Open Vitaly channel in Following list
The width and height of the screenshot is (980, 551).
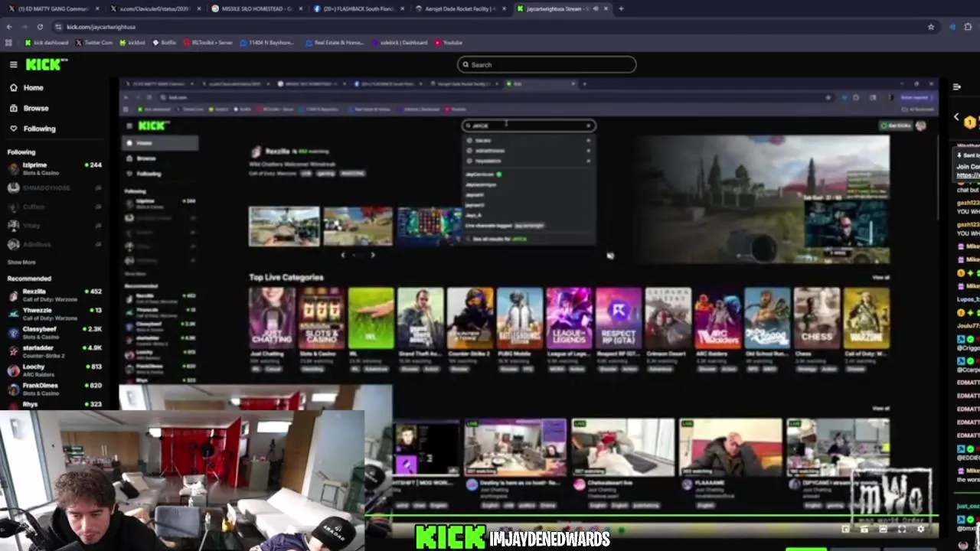[54, 226]
